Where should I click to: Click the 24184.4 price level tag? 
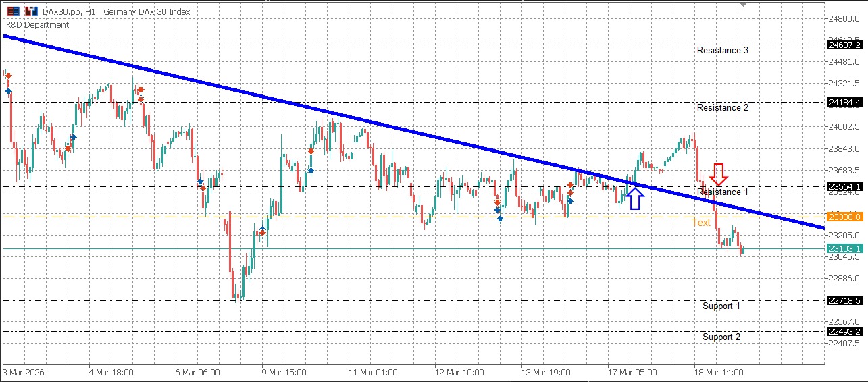pyautogui.click(x=844, y=103)
